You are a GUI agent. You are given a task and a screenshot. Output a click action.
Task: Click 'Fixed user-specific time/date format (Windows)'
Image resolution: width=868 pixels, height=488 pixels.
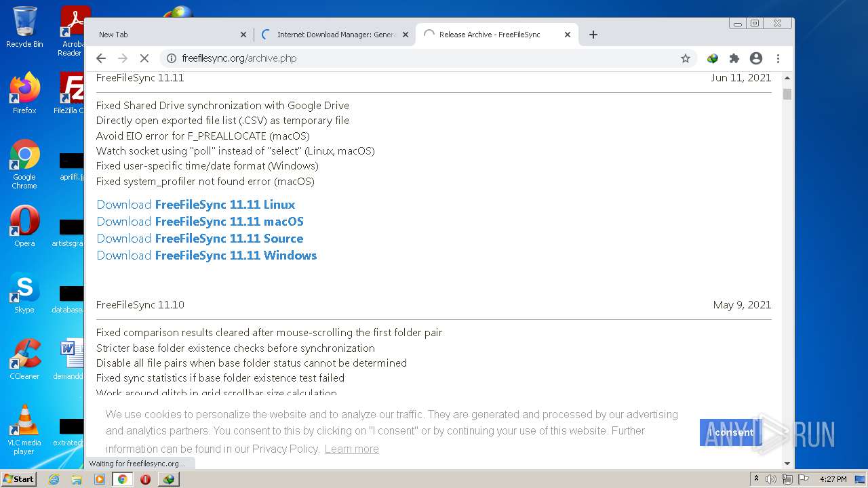click(x=207, y=166)
